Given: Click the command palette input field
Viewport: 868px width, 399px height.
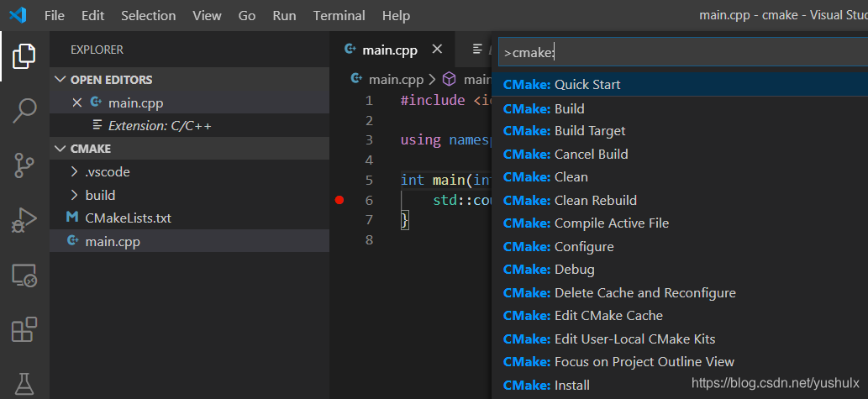Looking at the screenshot, I should point(683,52).
